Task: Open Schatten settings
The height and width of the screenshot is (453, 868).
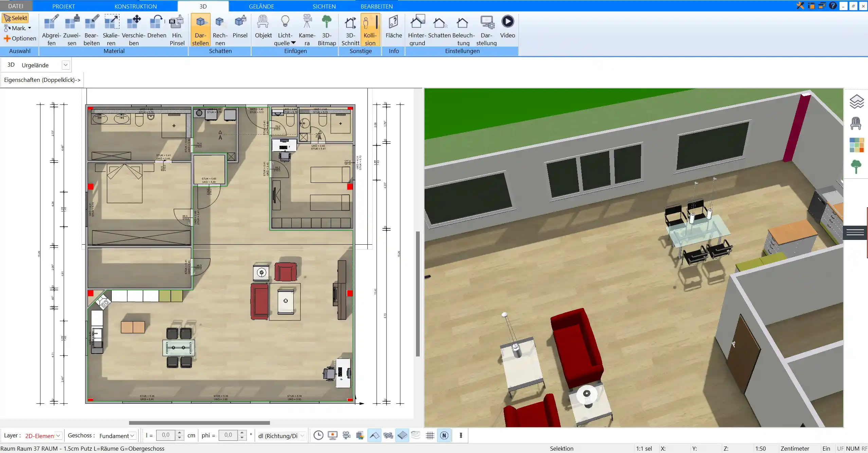Action: click(x=439, y=27)
